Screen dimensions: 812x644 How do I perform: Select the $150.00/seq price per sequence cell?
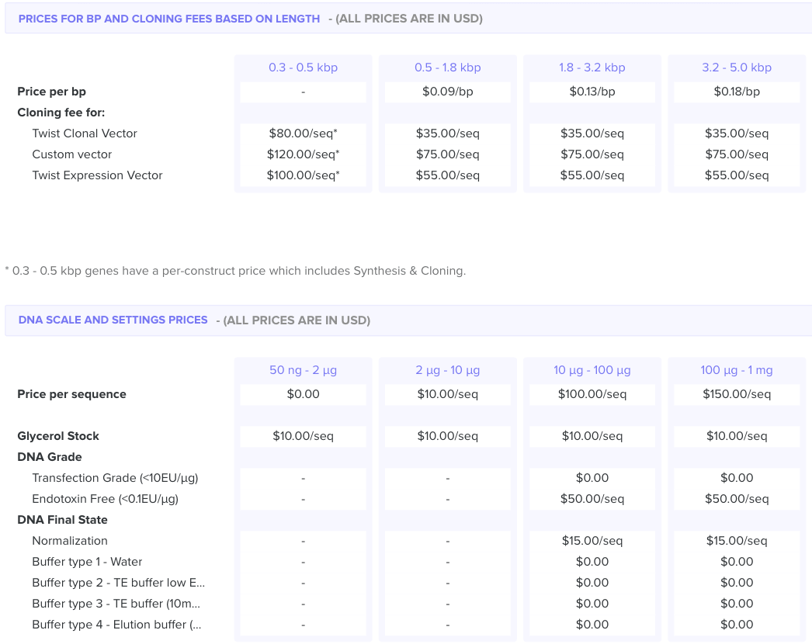coord(736,394)
